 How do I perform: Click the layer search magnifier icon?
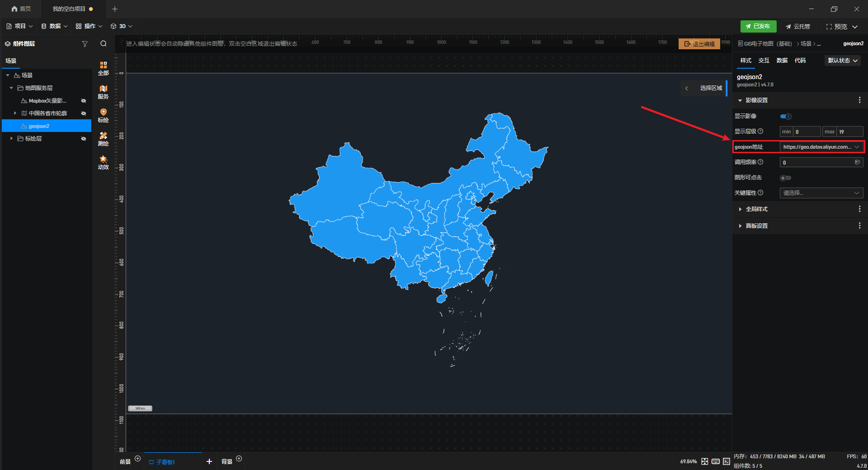coord(104,44)
